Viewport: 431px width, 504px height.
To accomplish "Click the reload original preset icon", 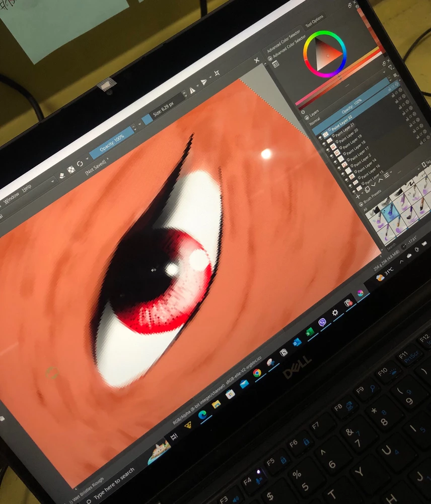I will click(80, 165).
